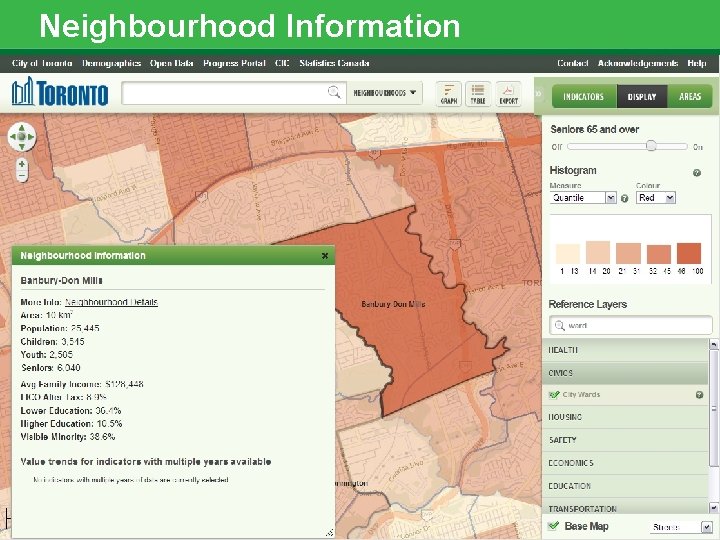Open the Measure Quantile dropdown
Screen dimensions: 720x540
583,198
